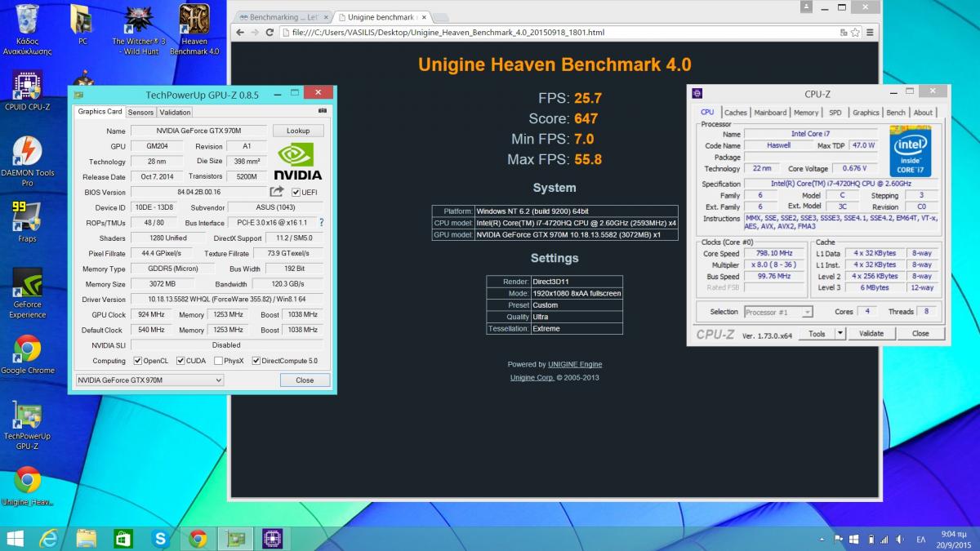This screenshot has width=980, height=551.
Task: Click the GPU Name field in GPU-Z
Action: click(x=200, y=131)
